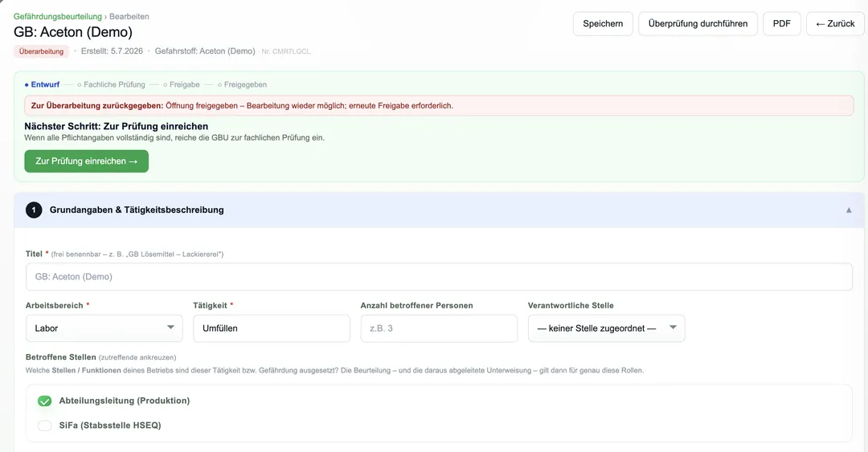The width and height of the screenshot is (868, 452).
Task: Click into the Titel input field
Action: click(x=439, y=277)
